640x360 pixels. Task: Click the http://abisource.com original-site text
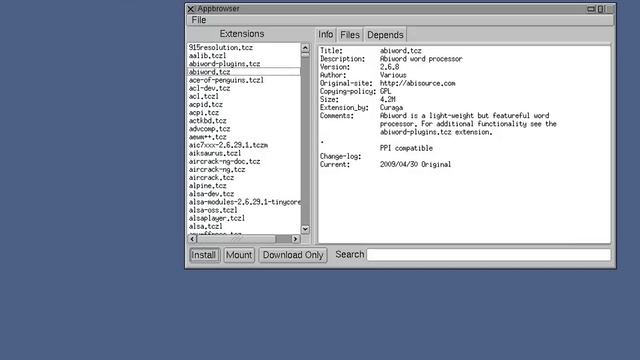tap(417, 83)
